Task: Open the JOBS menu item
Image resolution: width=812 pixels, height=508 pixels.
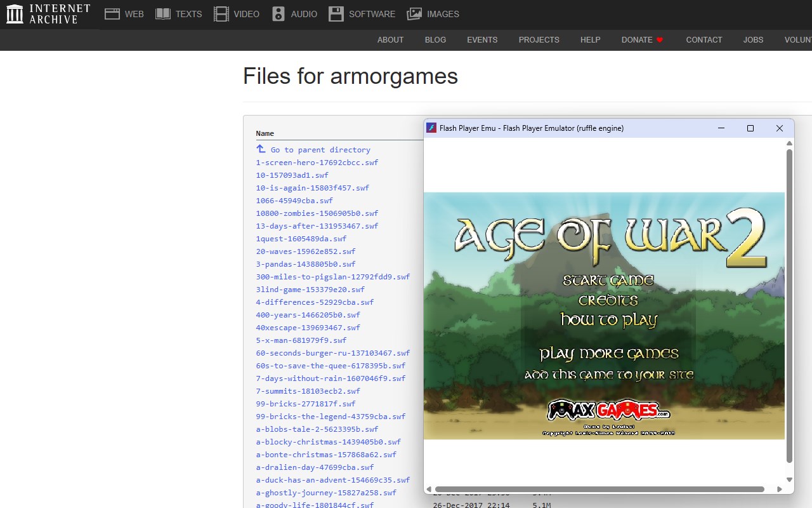Action: (753, 40)
